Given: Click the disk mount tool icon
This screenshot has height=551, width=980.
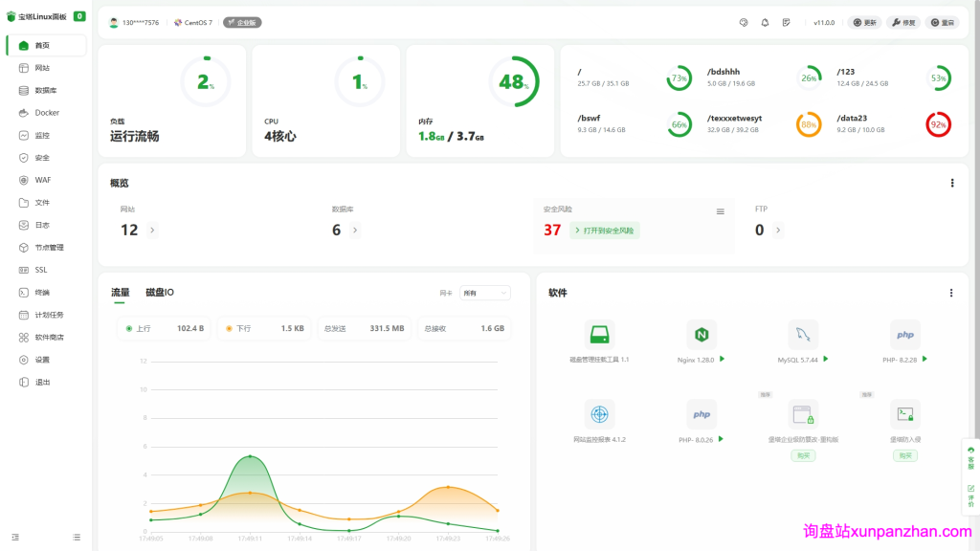Looking at the screenshot, I should [599, 334].
